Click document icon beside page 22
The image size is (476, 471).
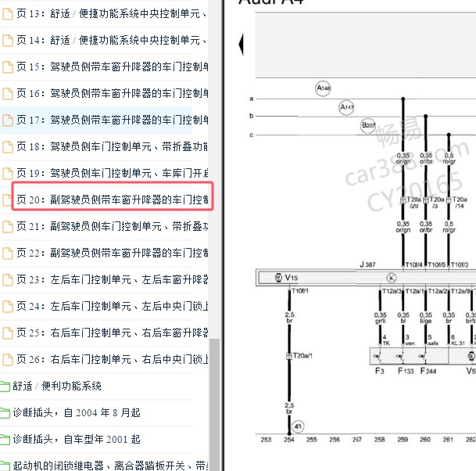pos(8,253)
